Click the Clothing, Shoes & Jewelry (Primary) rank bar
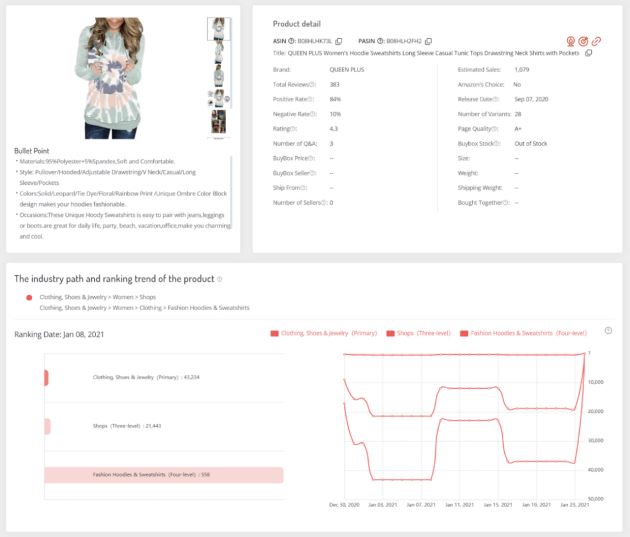 point(46,378)
